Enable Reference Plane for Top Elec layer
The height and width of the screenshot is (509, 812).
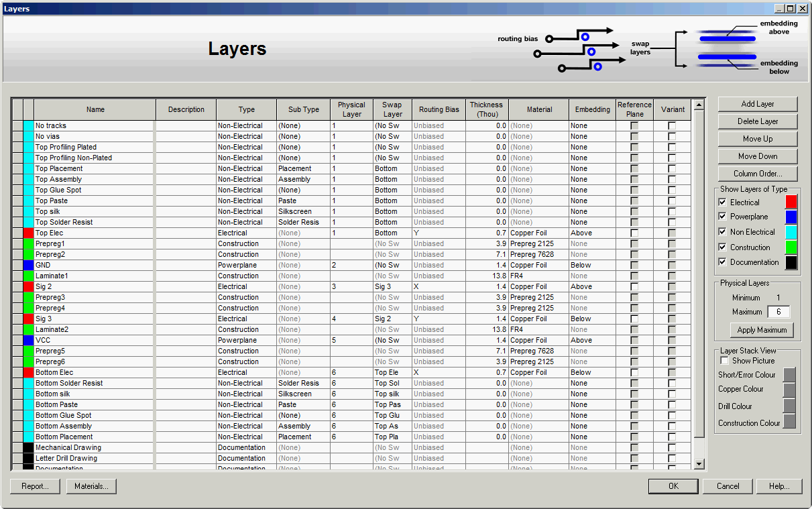tap(634, 233)
